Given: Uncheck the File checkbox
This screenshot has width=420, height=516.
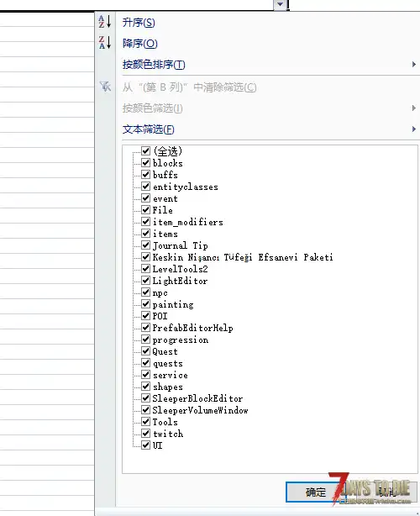Looking at the screenshot, I should [145, 209].
